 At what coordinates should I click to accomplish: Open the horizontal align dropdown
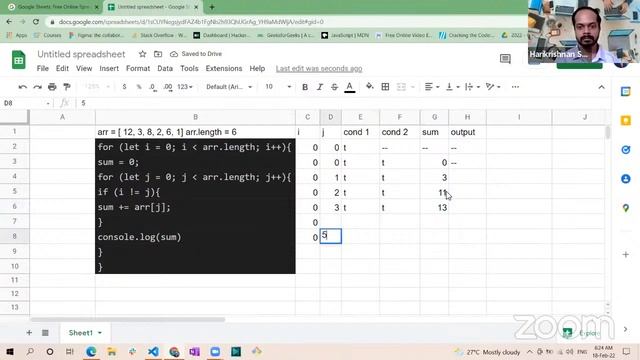(x=431, y=87)
